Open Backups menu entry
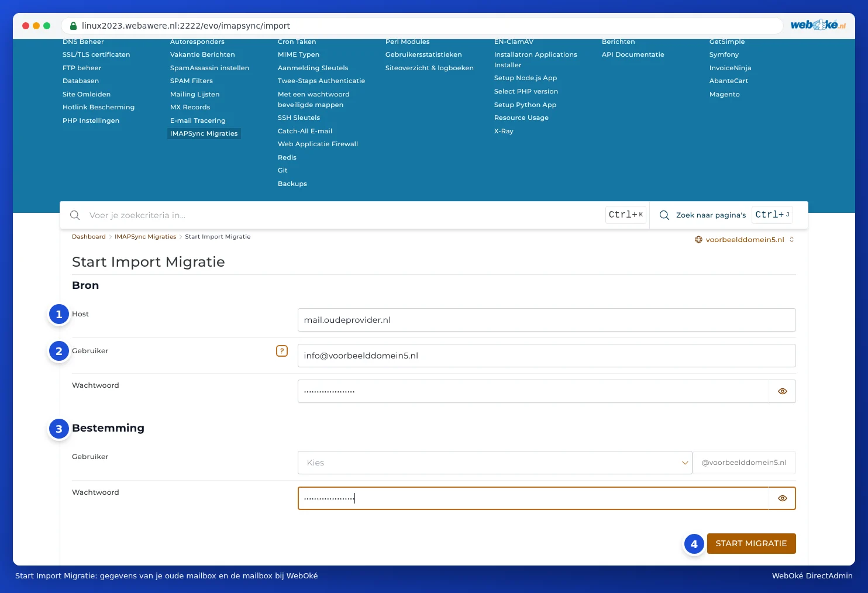868x593 pixels. (292, 184)
